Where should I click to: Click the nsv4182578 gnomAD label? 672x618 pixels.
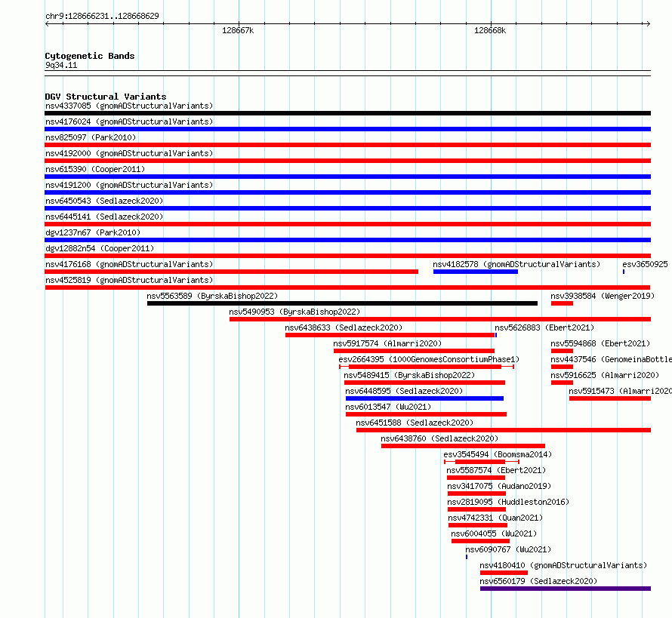[x=516, y=264]
